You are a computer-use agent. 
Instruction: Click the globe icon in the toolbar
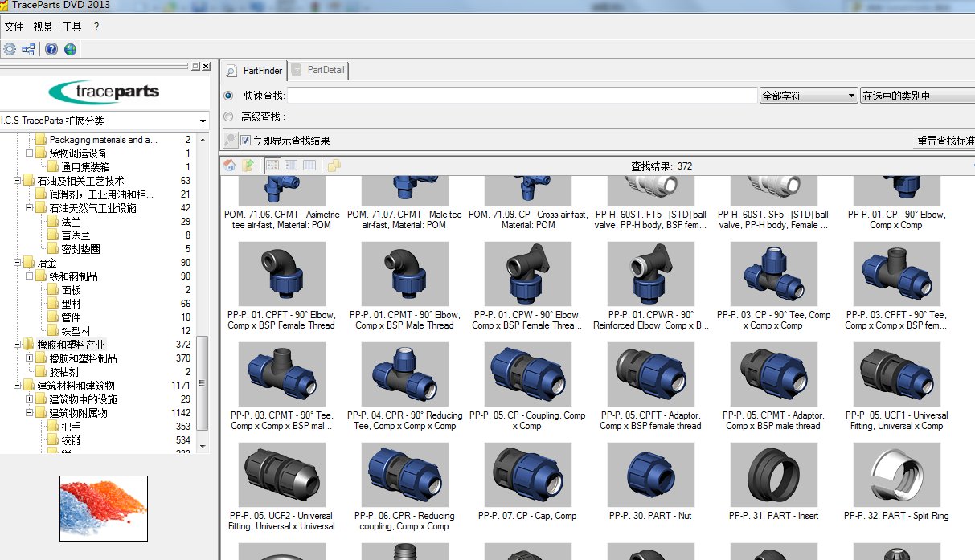point(70,49)
